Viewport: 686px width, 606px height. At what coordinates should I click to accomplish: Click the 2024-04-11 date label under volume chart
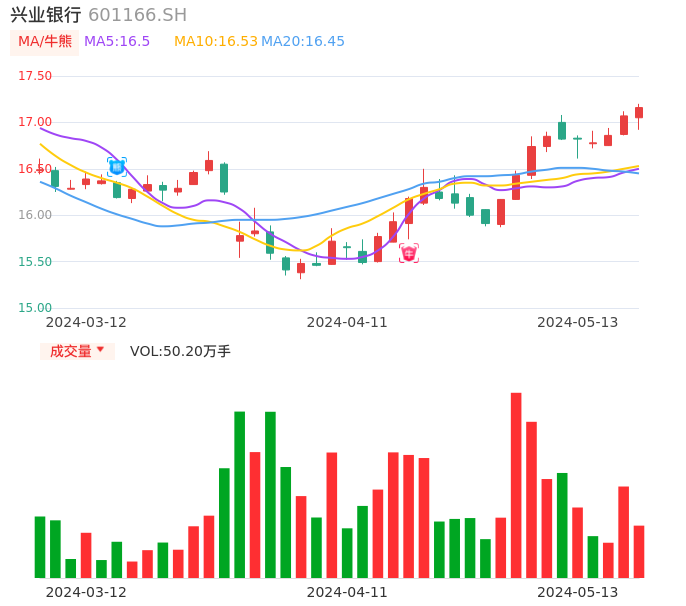[347, 592]
